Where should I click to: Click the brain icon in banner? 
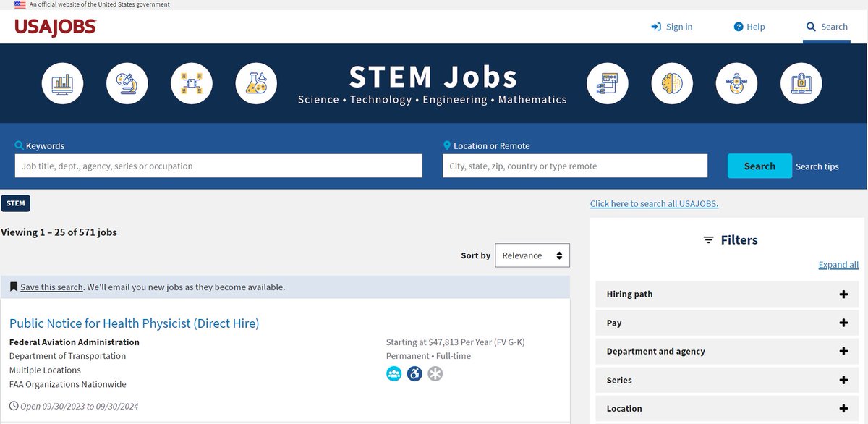click(672, 84)
